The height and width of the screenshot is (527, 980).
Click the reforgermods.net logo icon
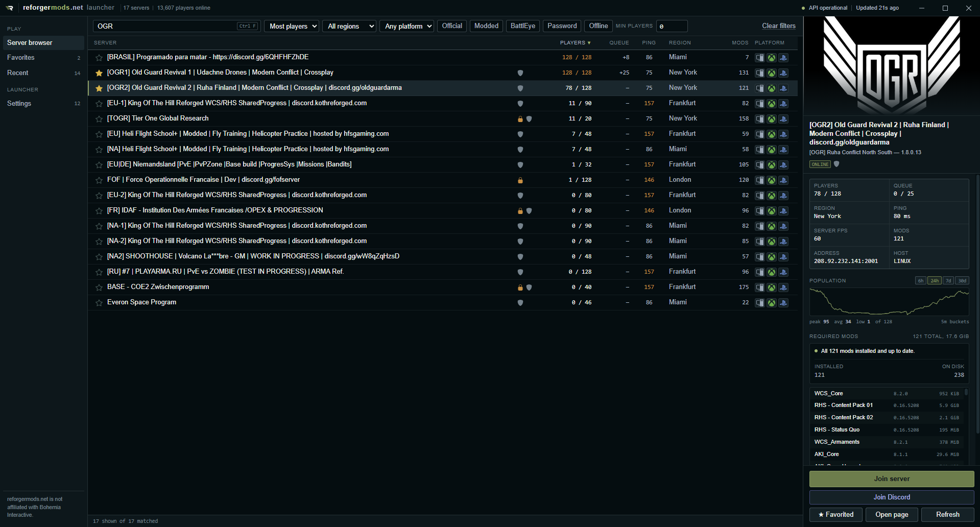[x=10, y=8]
